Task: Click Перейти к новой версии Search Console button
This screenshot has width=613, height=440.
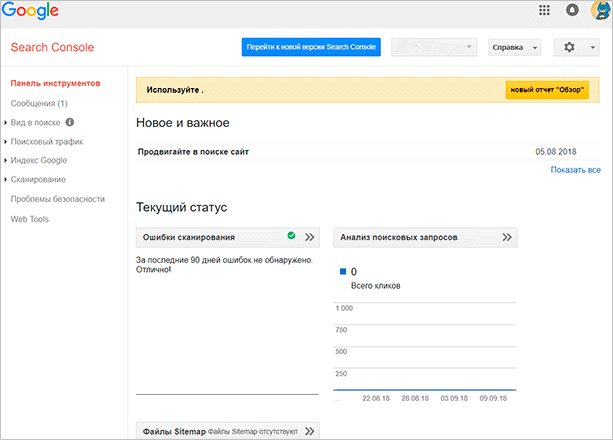Action: [x=311, y=47]
